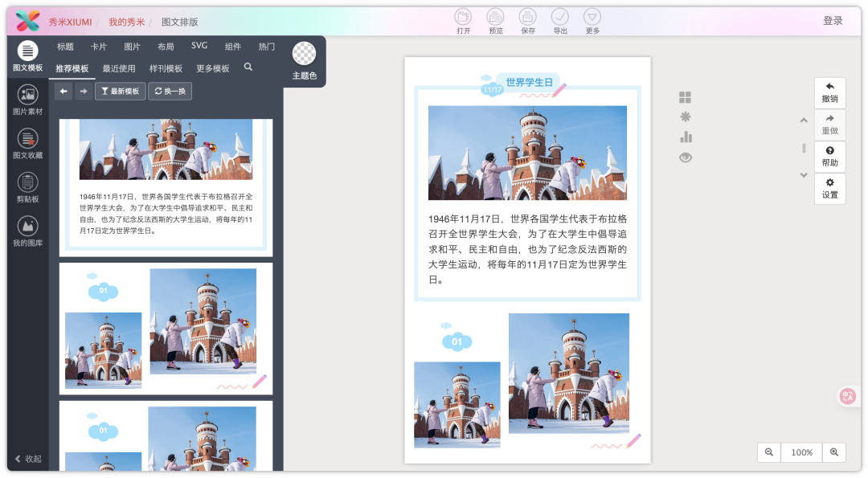Click the down chevron on right side
The width and height of the screenshot is (868, 478).
[x=803, y=175]
